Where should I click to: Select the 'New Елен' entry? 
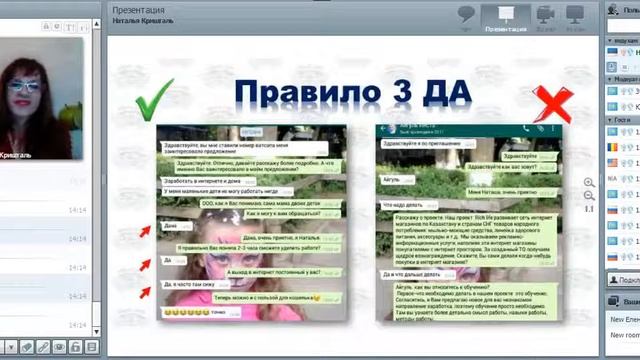(x=624, y=320)
